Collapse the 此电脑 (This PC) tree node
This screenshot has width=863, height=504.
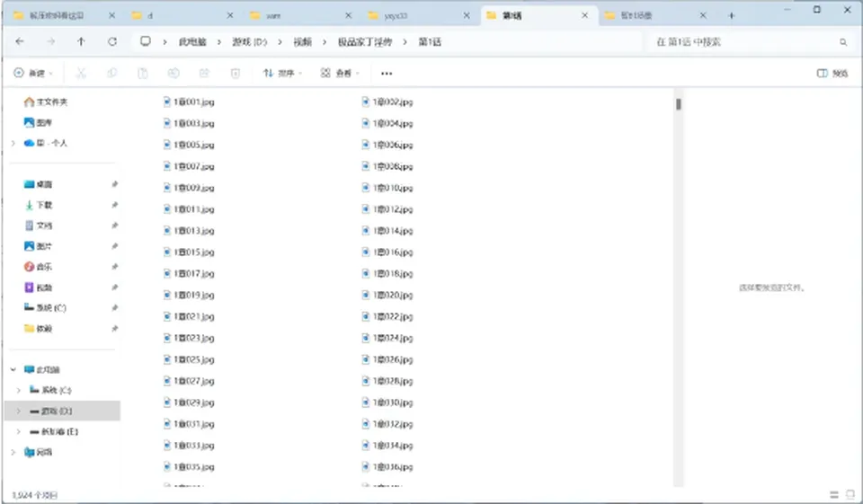(x=13, y=370)
